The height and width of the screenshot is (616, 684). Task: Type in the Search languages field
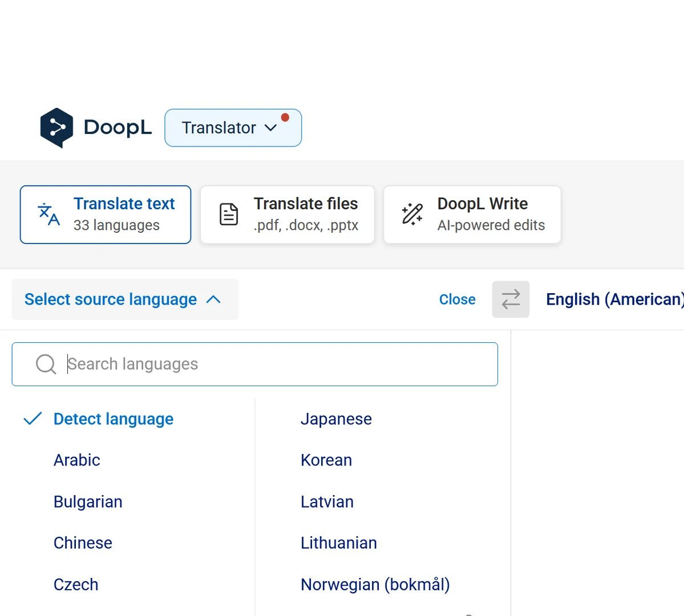(x=274, y=364)
